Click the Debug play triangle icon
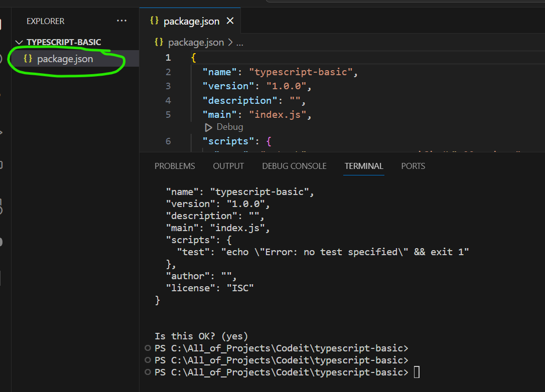This screenshot has height=392, width=545. 208,127
